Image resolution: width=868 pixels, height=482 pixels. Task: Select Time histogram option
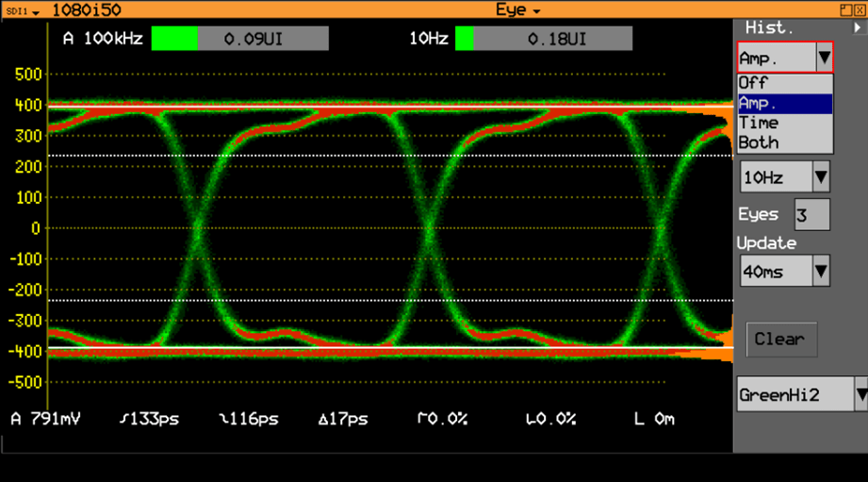(x=784, y=123)
